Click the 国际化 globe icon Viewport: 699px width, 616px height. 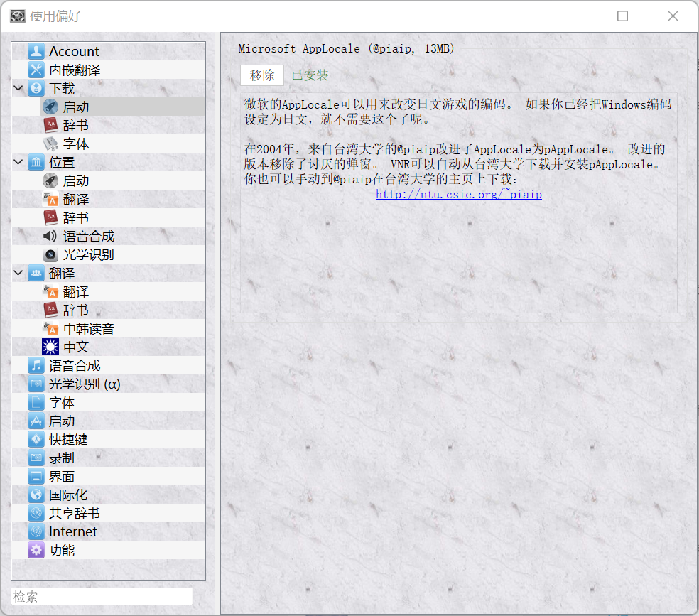(x=36, y=495)
